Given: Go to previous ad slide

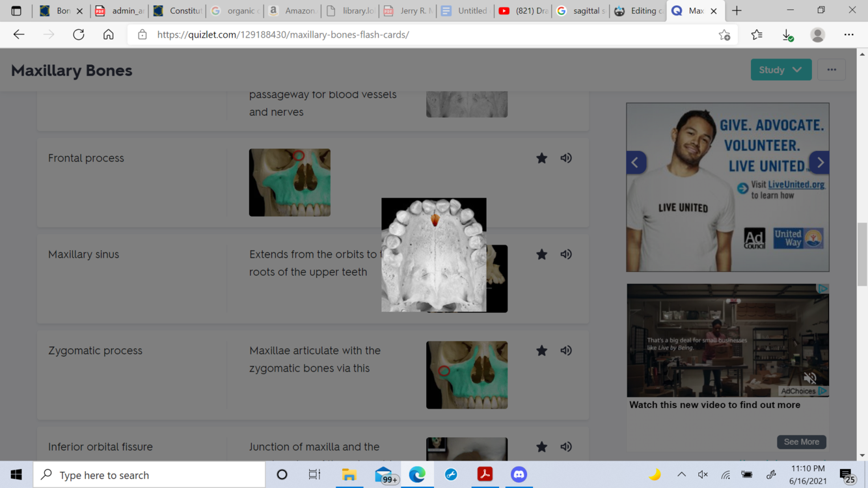Looking at the screenshot, I should point(636,163).
